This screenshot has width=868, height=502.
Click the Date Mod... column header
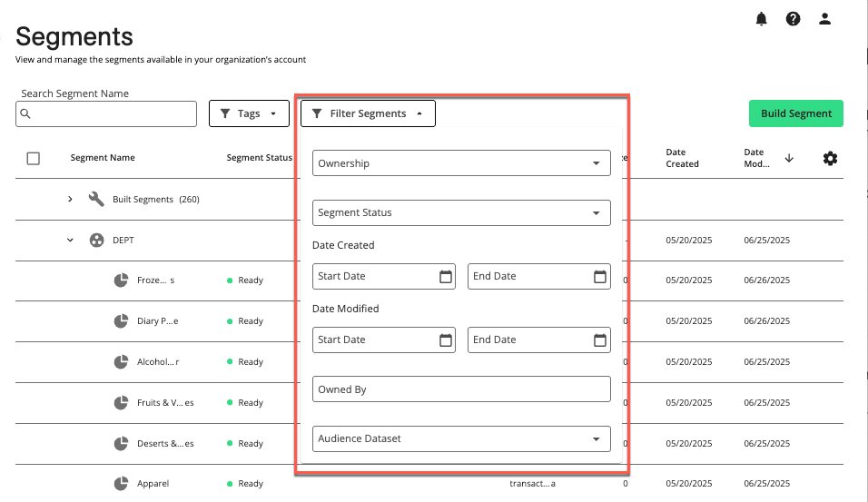click(x=756, y=158)
